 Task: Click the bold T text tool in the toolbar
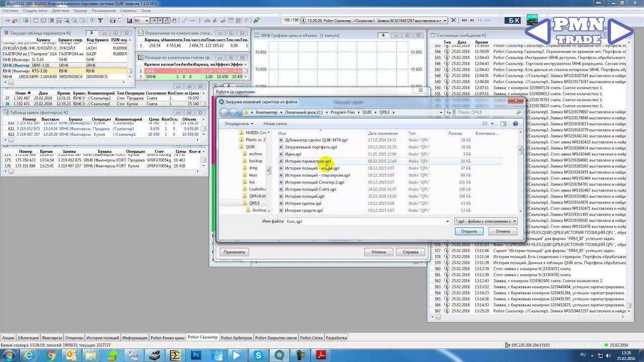101,21
